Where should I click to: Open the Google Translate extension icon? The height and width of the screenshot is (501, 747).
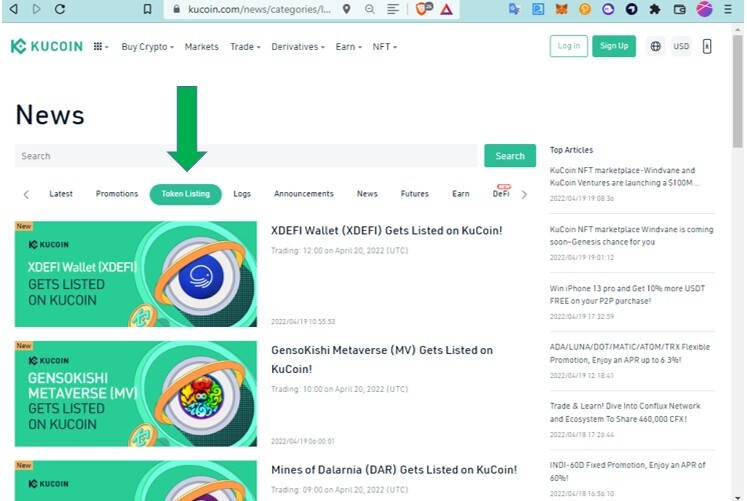pos(514,9)
